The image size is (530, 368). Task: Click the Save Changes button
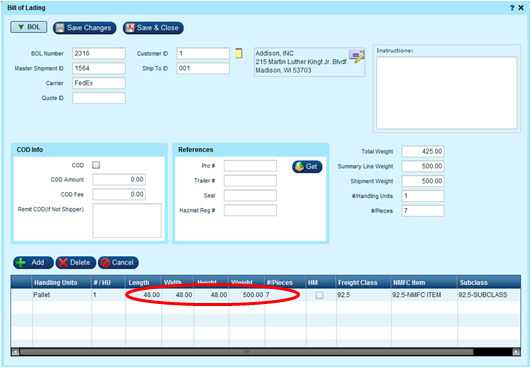pyautogui.click(x=85, y=28)
